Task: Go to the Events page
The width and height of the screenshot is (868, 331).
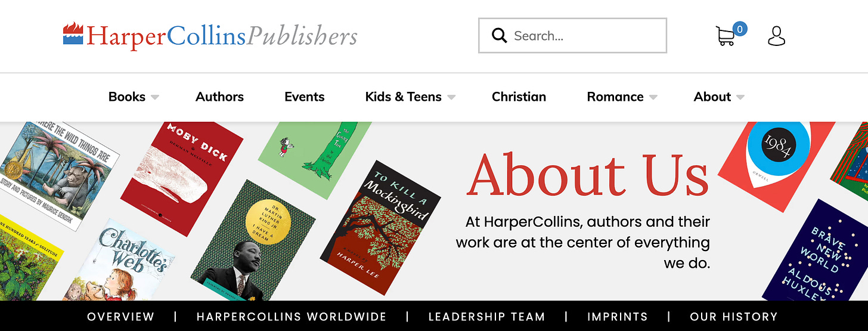Action: (x=305, y=97)
